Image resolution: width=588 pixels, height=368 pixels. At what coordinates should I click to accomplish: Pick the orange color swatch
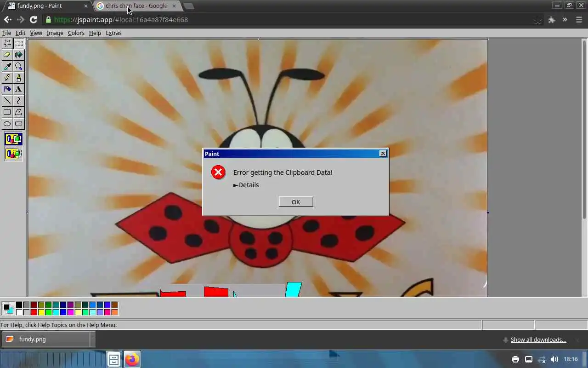tap(114, 312)
